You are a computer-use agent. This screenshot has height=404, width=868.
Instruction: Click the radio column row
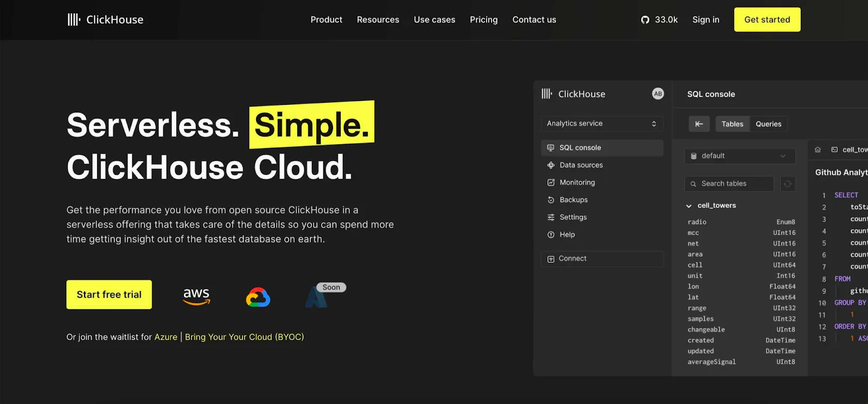(x=741, y=222)
